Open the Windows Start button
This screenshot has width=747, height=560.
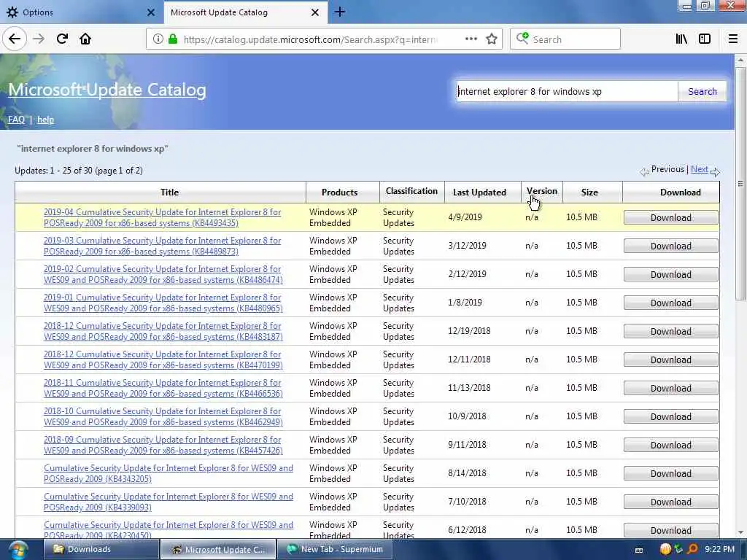[x=18, y=550]
